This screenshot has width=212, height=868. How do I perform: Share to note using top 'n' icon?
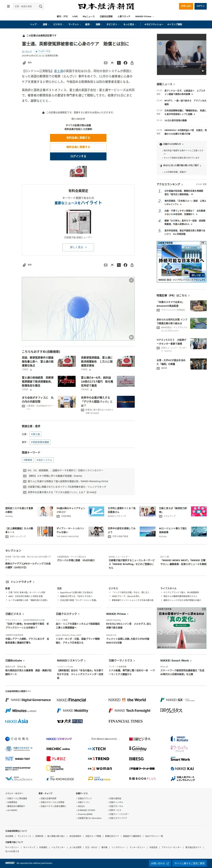[x=112, y=63]
